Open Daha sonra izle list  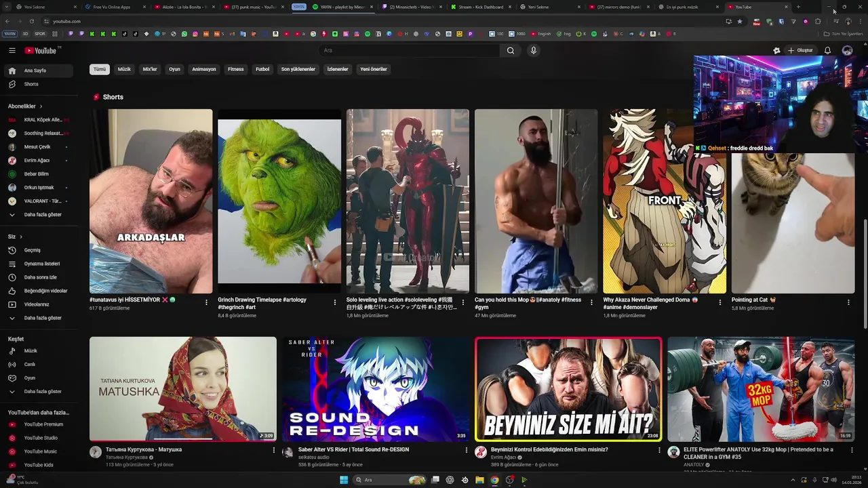[x=38, y=277]
